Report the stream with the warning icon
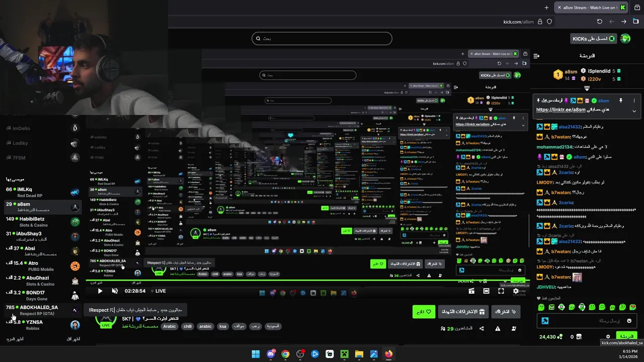The height and width of the screenshot is (362, 644). click(x=498, y=328)
